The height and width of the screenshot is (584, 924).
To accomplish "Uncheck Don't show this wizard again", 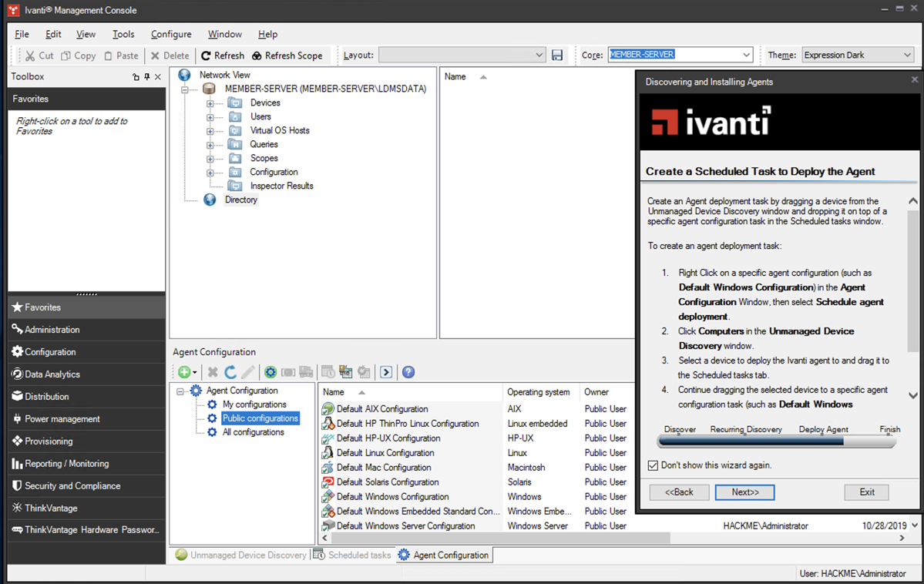I will [654, 465].
